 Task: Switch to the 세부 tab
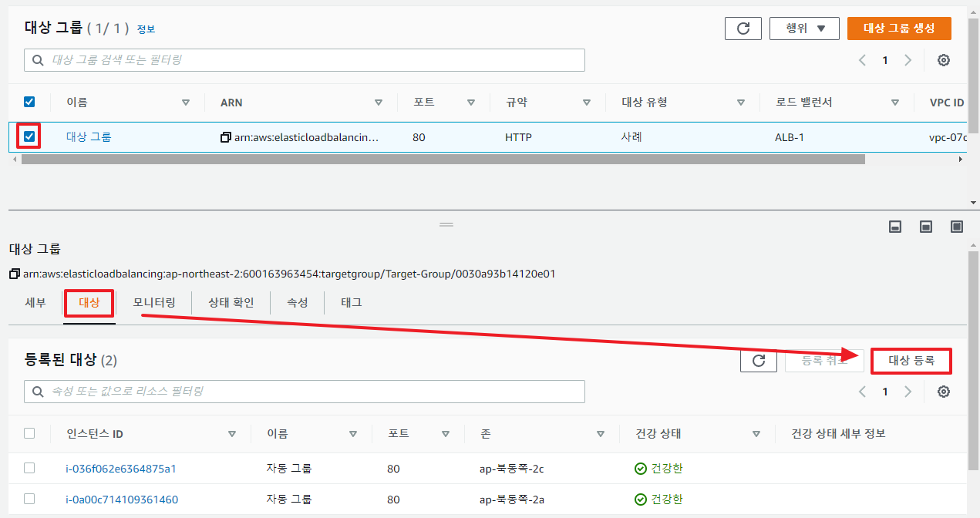click(35, 303)
